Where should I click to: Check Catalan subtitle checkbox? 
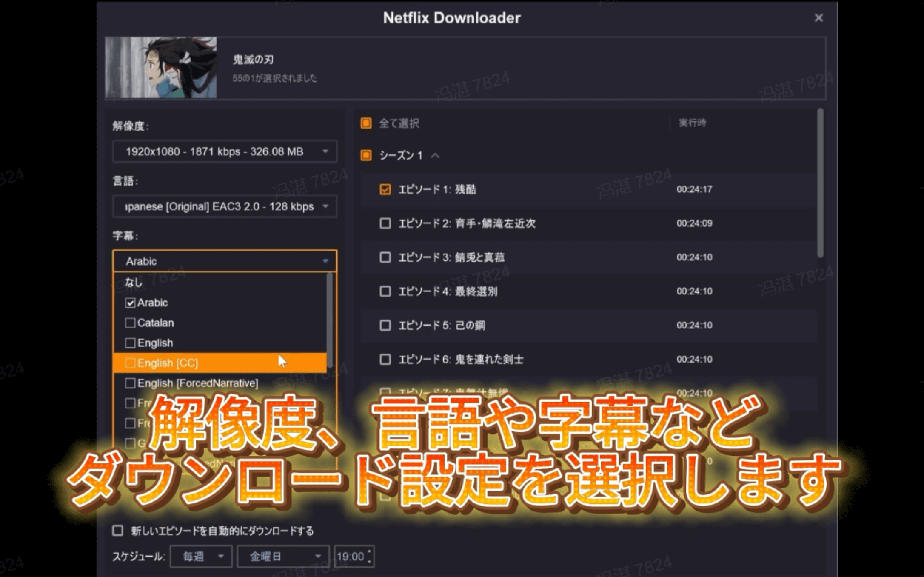(x=130, y=323)
